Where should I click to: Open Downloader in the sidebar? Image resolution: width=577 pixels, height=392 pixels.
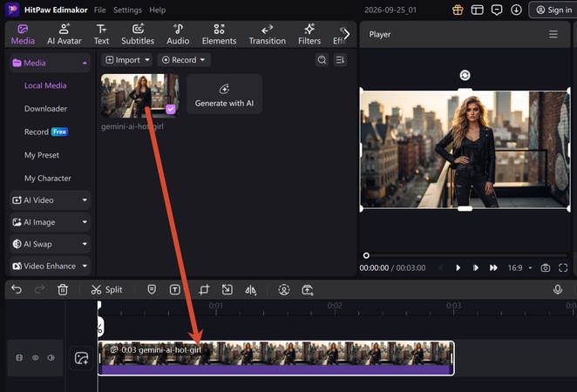(x=45, y=109)
